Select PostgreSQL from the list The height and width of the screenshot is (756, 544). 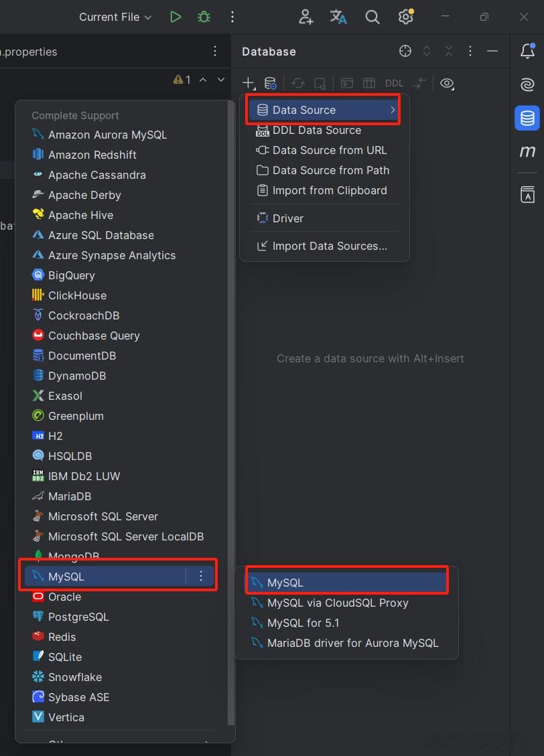tap(119, 617)
